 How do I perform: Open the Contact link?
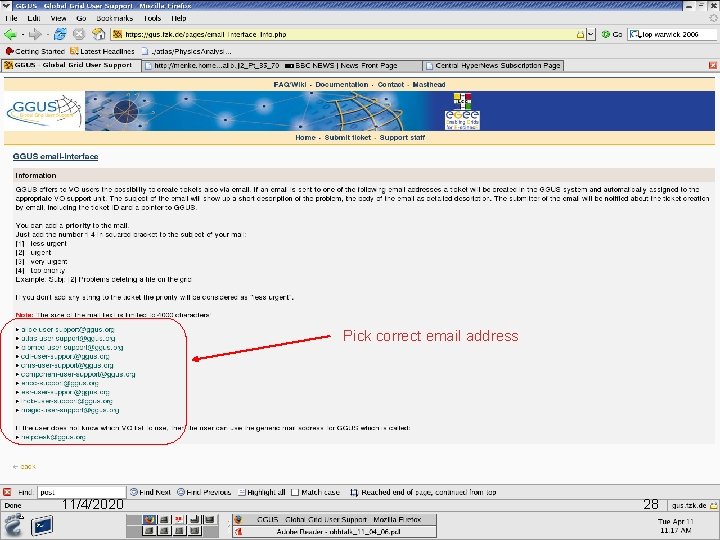click(391, 84)
